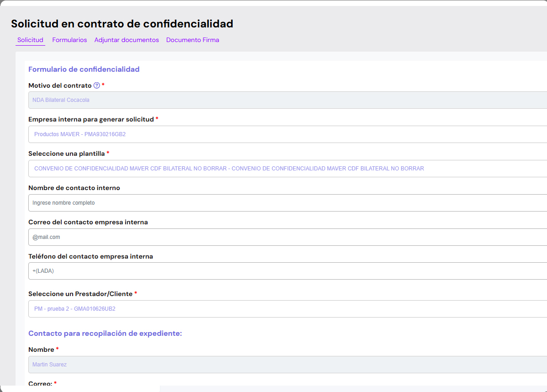This screenshot has height=392, width=547.
Task: Click the Nombre field showing Martin Suarez
Action: [x=274, y=364]
